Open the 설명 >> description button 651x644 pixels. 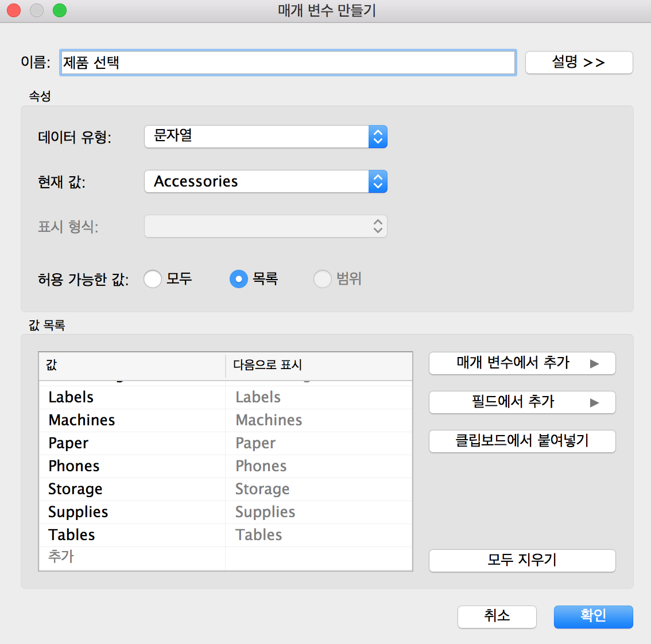tap(579, 63)
